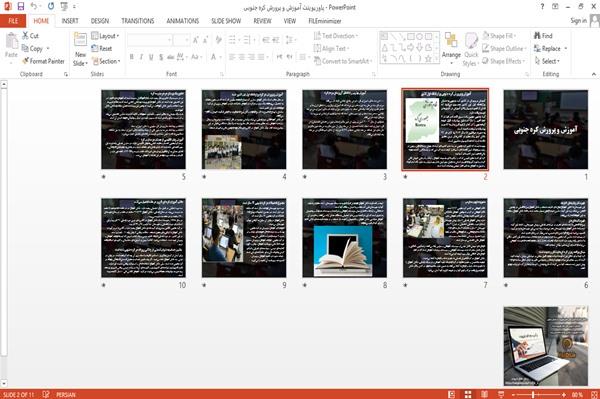600x399 pixels.
Task: Toggle Strikethrough formatting
Action: pos(171,57)
